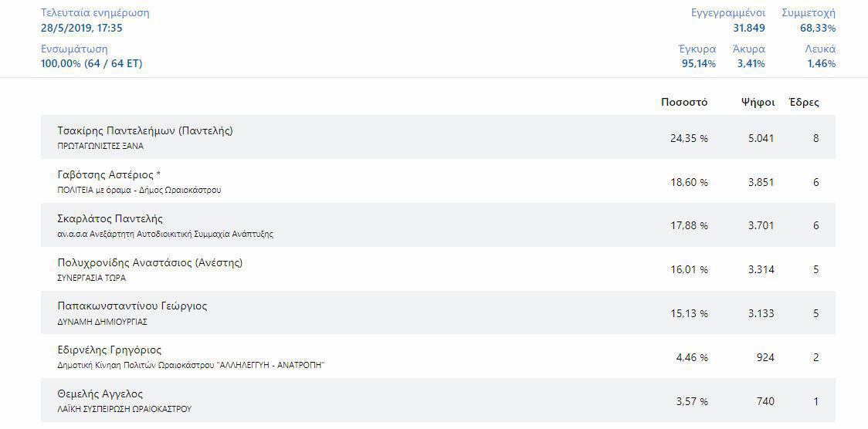This screenshot has width=868, height=429.
Task: Click the last update timestamp 28/5/2019, 17:35
Action: tap(81, 29)
